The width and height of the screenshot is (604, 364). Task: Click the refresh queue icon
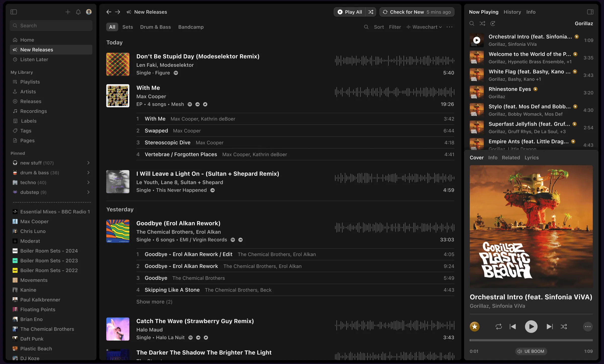click(493, 23)
